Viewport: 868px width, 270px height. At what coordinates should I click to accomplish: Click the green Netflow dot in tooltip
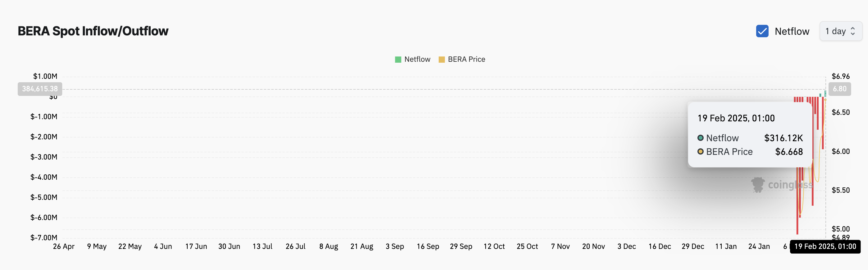point(701,138)
